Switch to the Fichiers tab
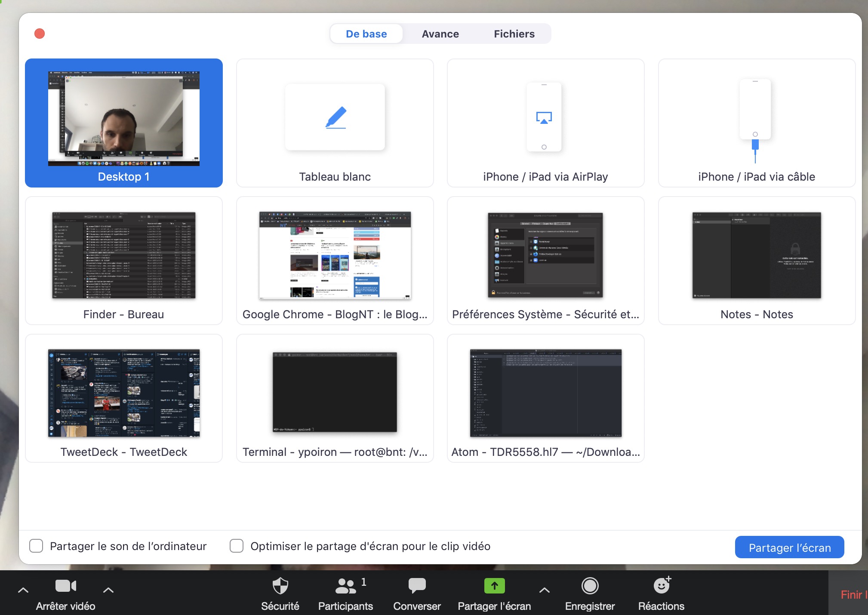Screen dimensions: 868x615 point(514,34)
